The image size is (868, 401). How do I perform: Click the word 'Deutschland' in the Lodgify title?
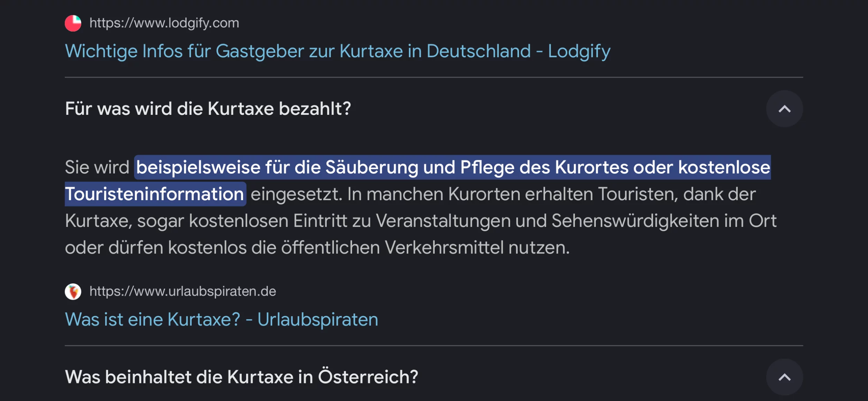pos(478,51)
